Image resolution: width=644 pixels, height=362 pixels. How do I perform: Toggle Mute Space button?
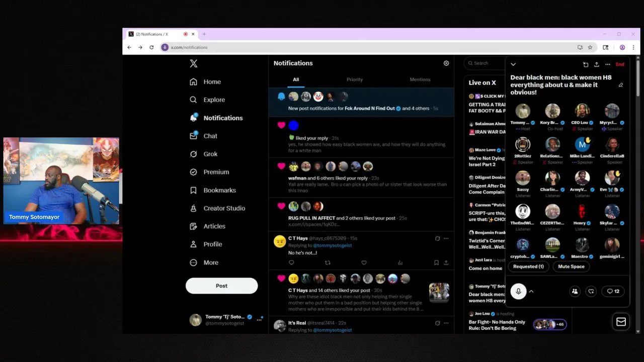click(x=571, y=266)
